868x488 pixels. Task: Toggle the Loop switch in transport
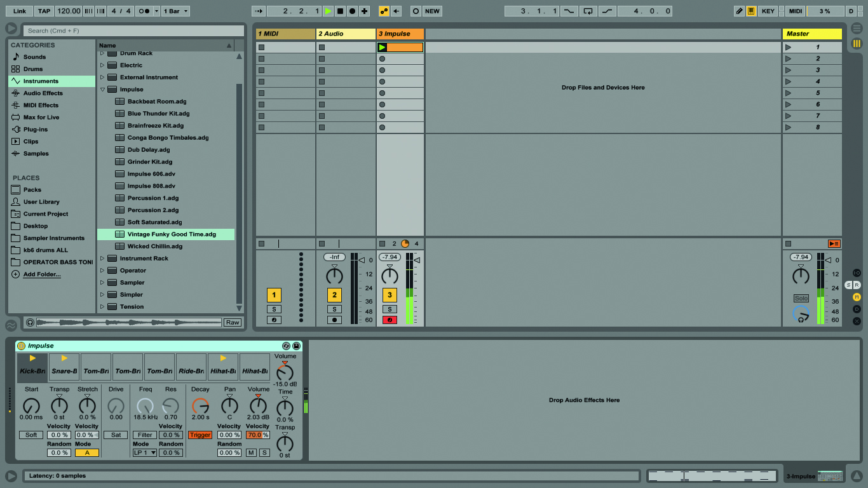(588, 11)
